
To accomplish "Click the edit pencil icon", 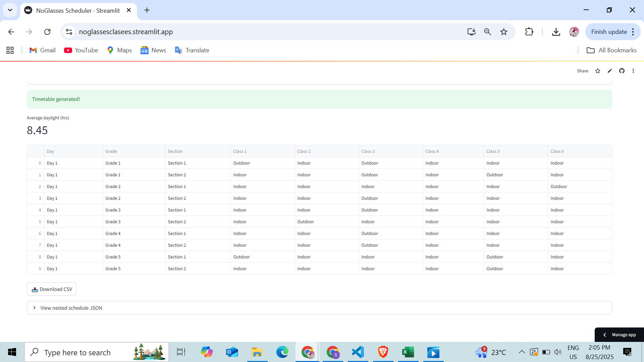I will (x=610, y=71).
